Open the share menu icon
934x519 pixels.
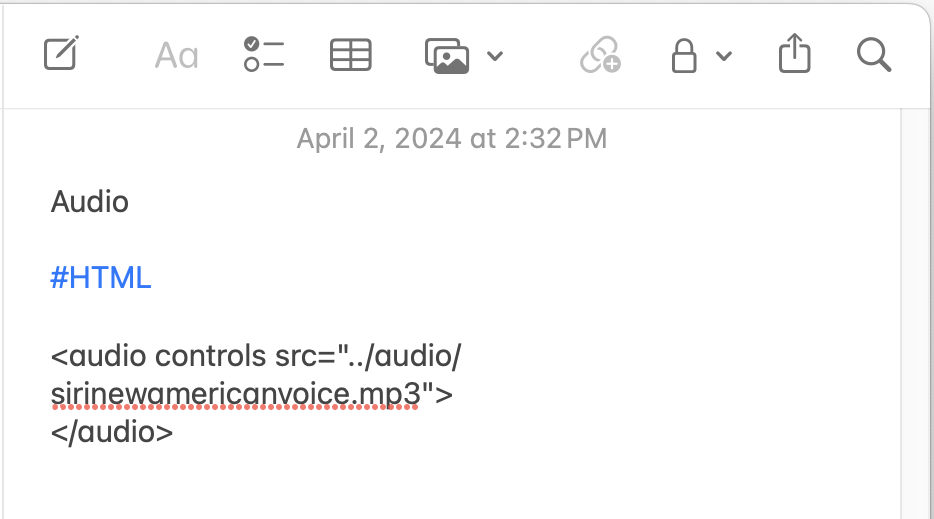[x=795, y=54]
